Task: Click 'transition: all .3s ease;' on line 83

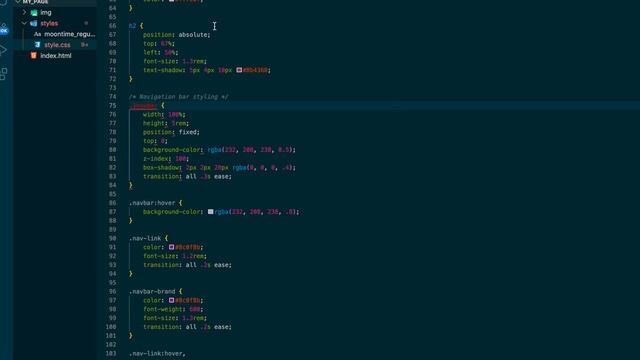Action: point(187,176)
